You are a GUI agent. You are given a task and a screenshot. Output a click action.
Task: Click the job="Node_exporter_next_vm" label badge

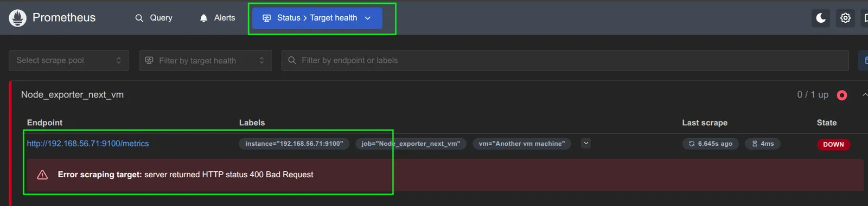pos(411,144)
